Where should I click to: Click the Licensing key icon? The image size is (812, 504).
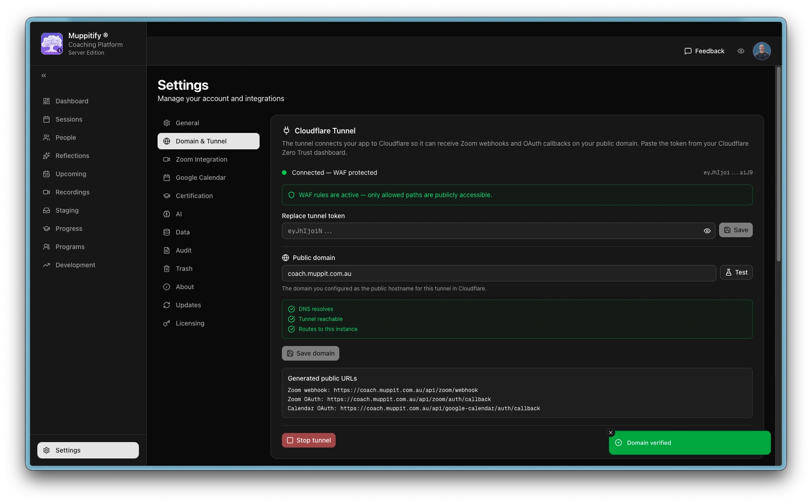pyautogui.click(x=167, y=323)
